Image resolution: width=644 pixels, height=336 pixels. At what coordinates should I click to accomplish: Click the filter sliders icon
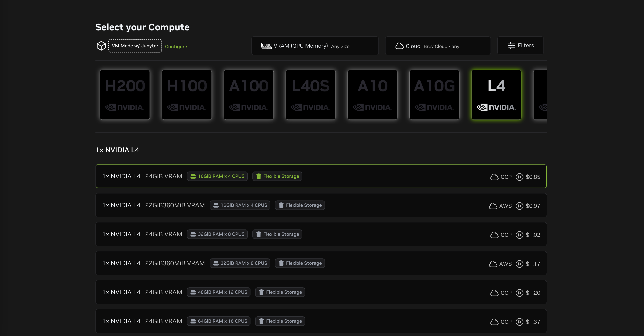tap(512, 45)
